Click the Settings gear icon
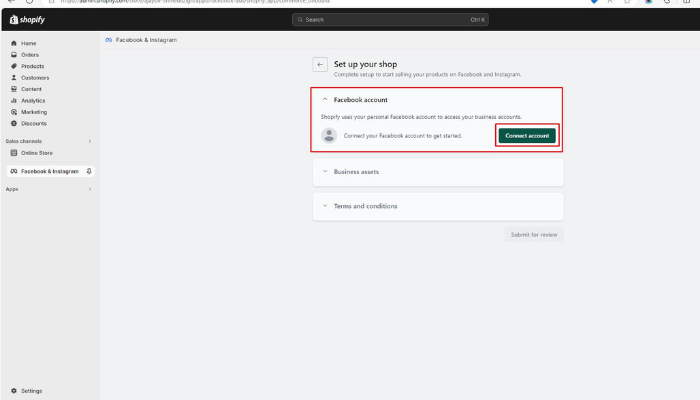The image size is (700, 400). (x=14, y=391)
